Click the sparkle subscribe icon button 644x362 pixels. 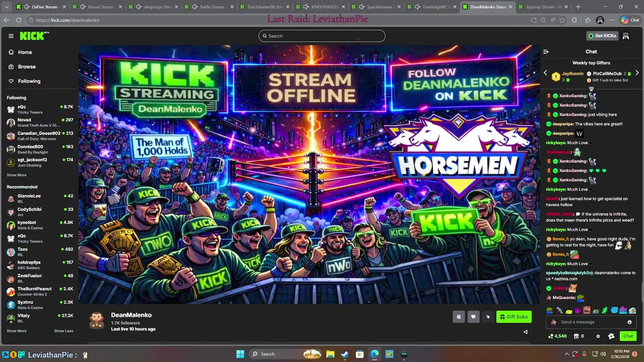point(488,317)
